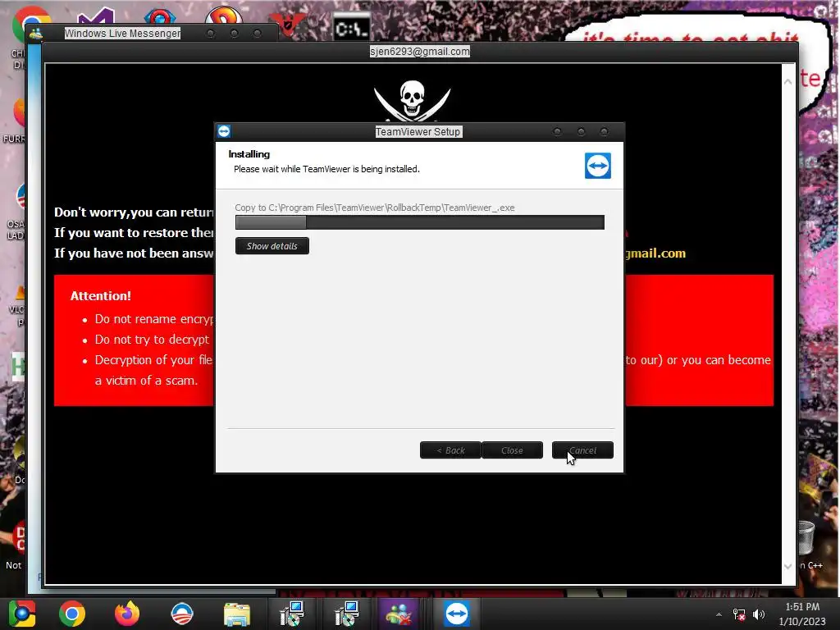Click the network icon with red X
Image resolution: width=840 pixels, height=630 pixels.
(x=739, y=614)
